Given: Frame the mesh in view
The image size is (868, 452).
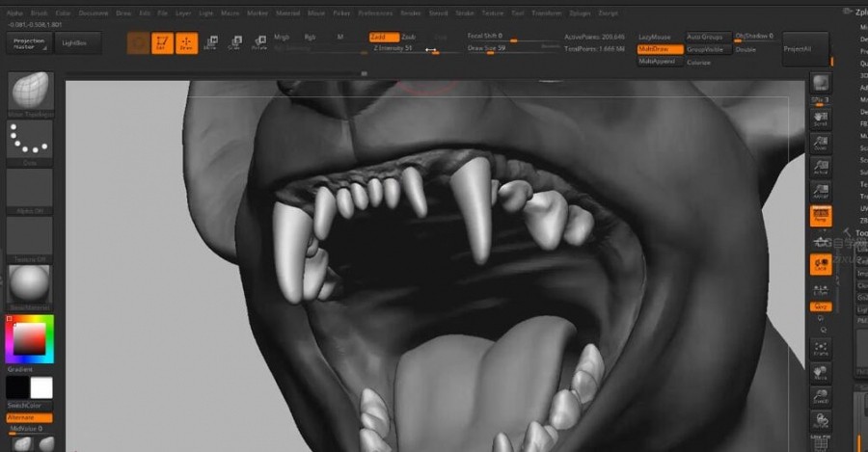Looking at the screenshot, I should click(x=821, y=349).
